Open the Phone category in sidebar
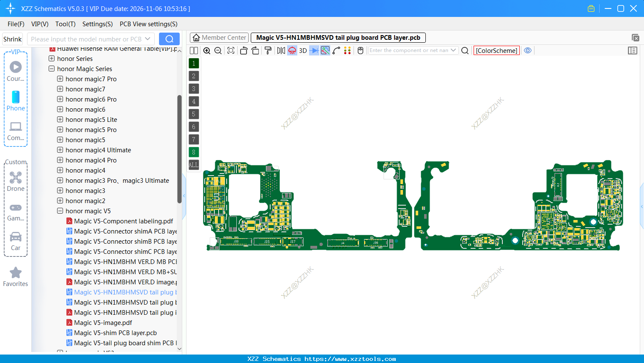This screenshot has height=363, width=644. click(x=16, y=102)
